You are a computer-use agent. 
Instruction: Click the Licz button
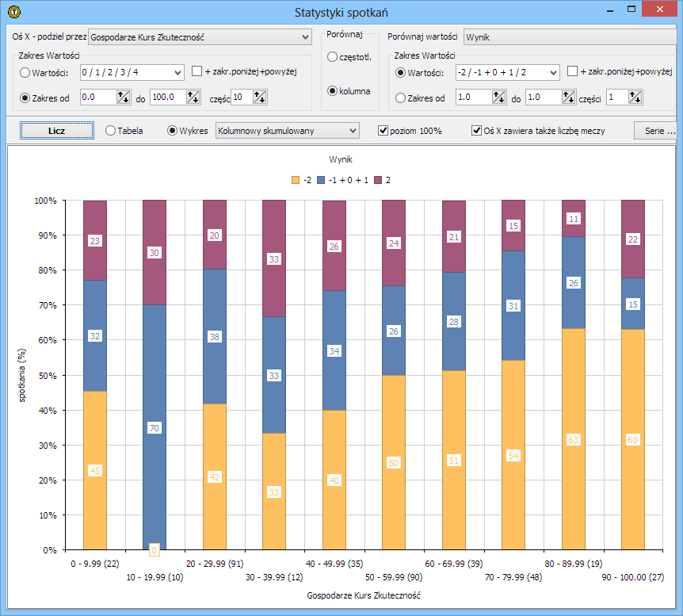[x=56, y=131]
